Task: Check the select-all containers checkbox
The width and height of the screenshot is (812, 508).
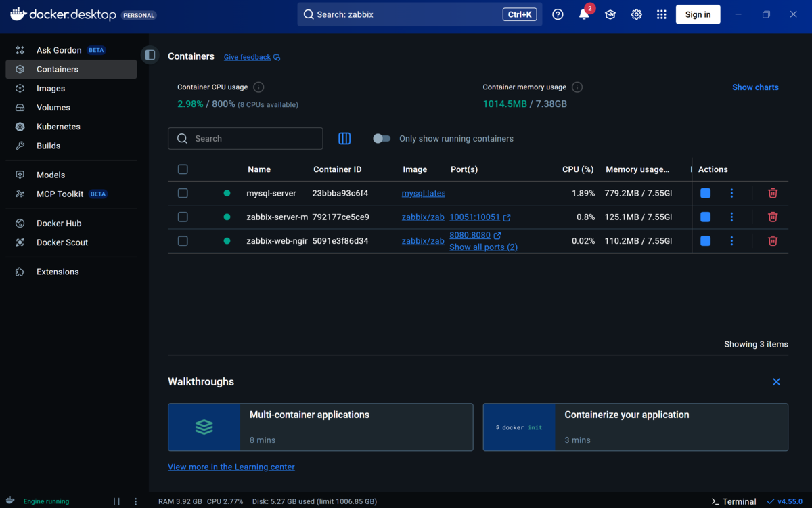Action: [183, 169]
